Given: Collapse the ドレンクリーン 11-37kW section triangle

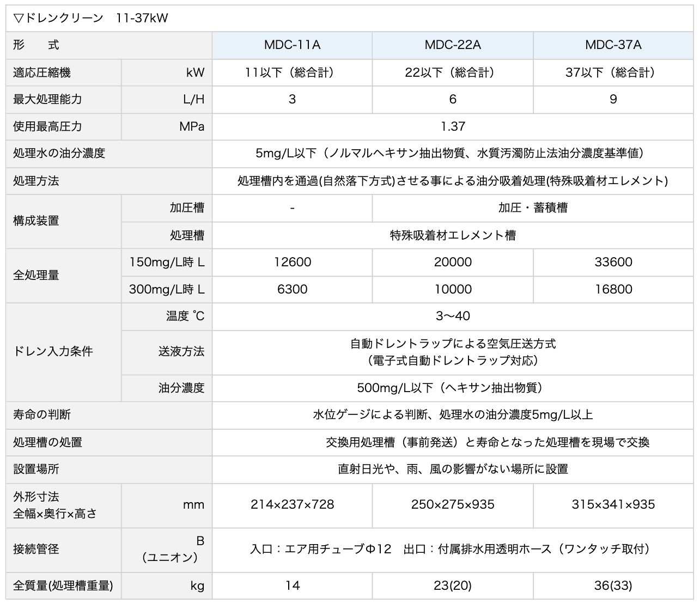Looking at the screenshot, I should click(19, 17).
